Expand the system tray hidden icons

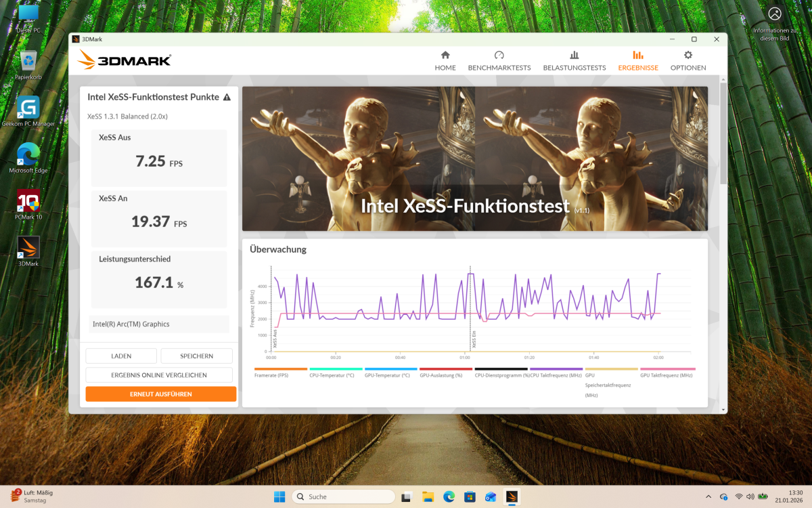coord(708,496)
